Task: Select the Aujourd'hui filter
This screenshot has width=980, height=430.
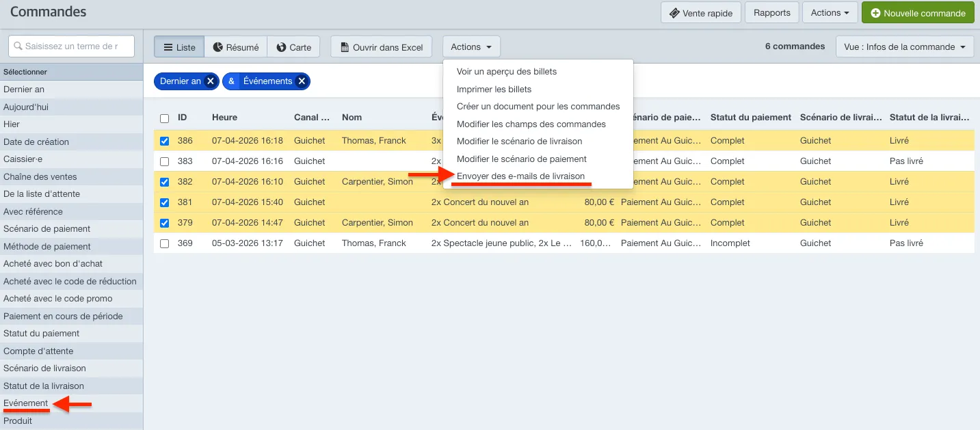Action: (x=71, y=107)
